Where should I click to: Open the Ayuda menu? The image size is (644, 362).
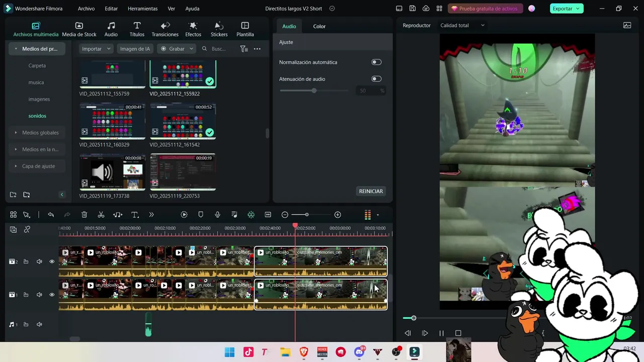click(192, 9)
